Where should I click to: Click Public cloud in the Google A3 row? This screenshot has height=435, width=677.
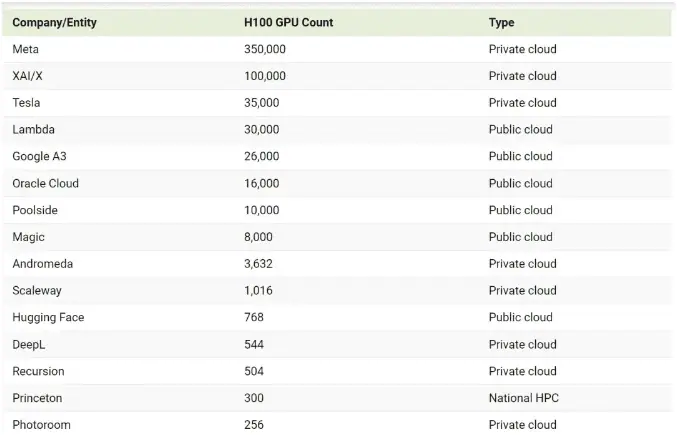pyautogui.click(x=521, y=156)
